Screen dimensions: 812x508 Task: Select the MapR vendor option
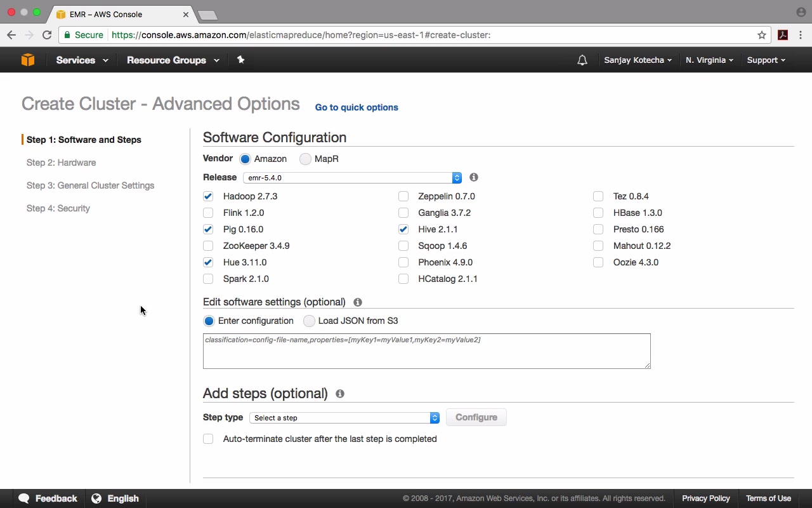(306, 159)
